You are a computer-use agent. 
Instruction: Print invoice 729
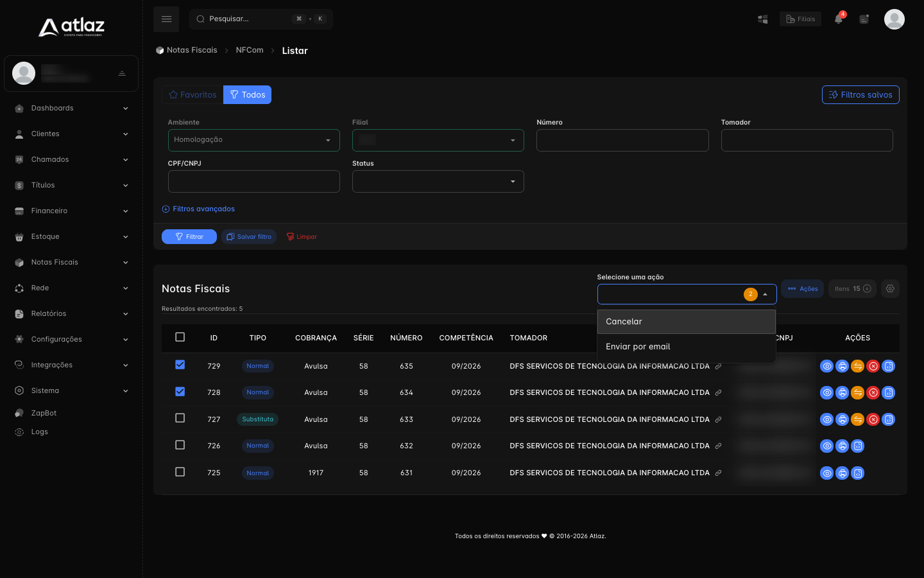[843, 366]
